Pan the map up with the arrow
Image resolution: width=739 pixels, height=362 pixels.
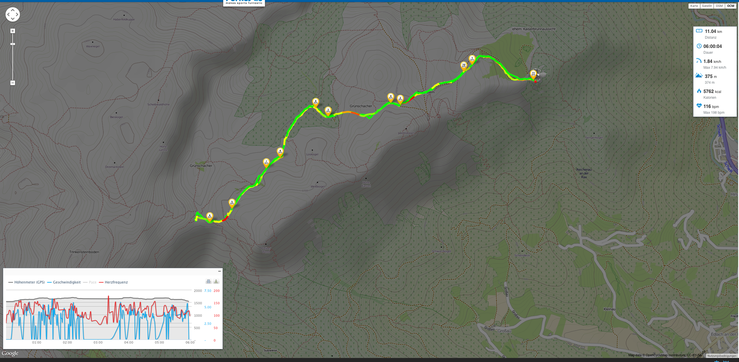tap(13, 9)
